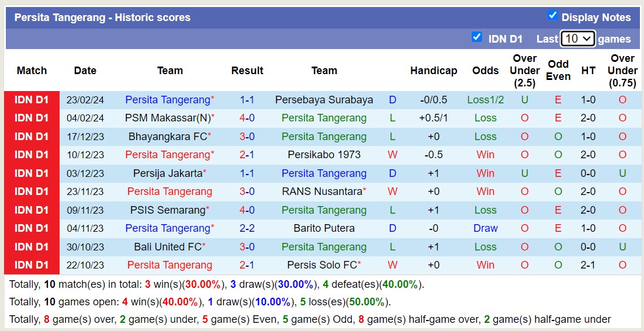The image size is (644, 331).
Task: Click Bali United FC team name
Action: tap(167, 247)
